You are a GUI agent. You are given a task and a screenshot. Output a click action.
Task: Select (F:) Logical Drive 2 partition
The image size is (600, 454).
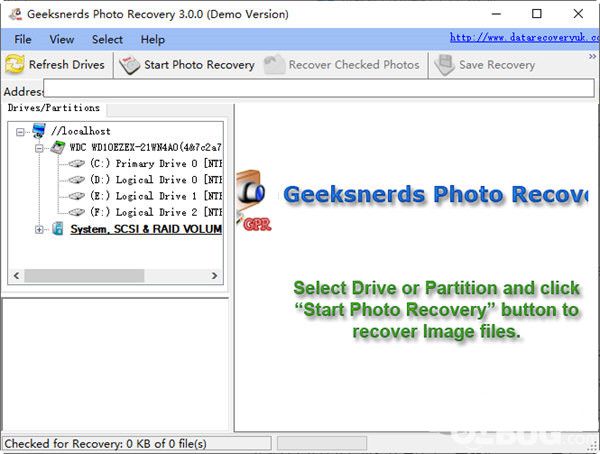(x=156, y=212)
